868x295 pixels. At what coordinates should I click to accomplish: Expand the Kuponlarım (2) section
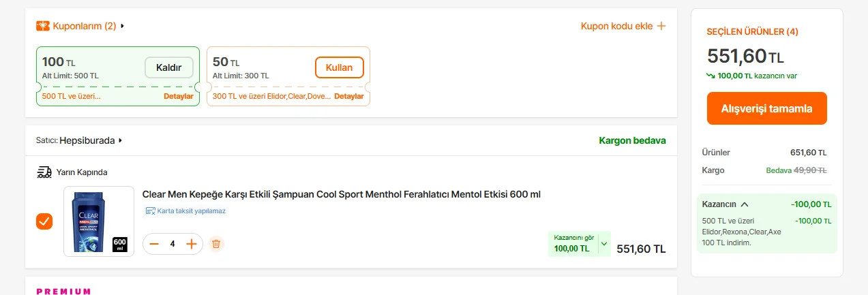pos(123,26)
